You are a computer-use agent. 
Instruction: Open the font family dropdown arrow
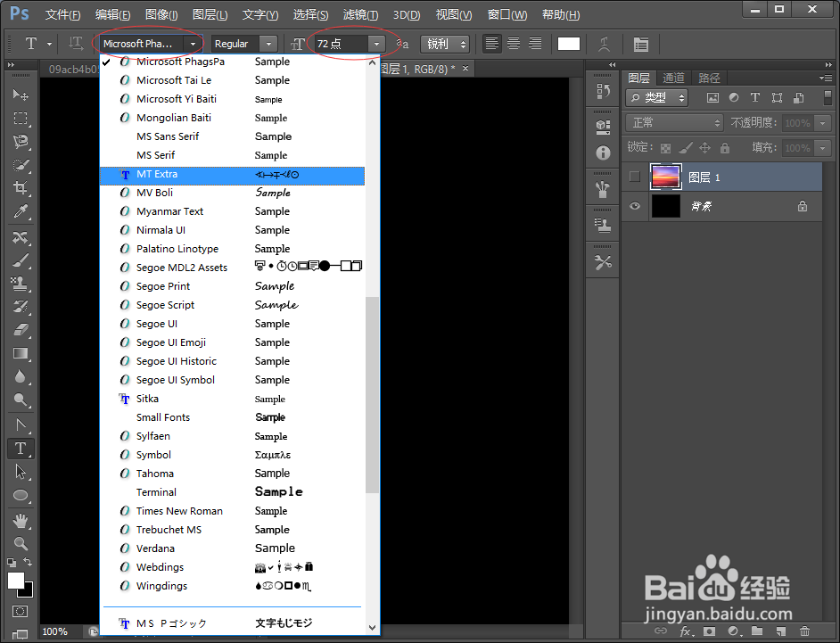(x=193, y=44)
